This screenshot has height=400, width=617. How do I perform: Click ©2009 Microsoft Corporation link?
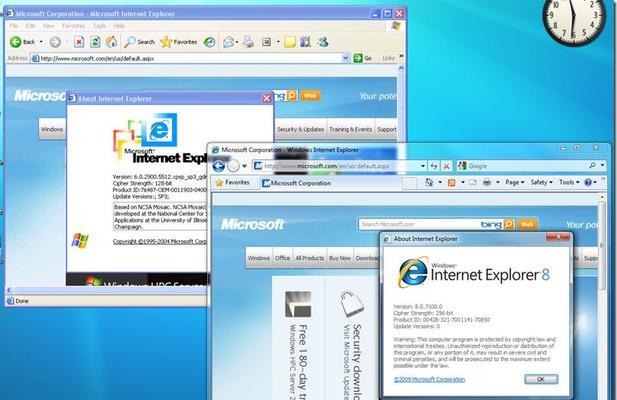[x=429, y=380]
